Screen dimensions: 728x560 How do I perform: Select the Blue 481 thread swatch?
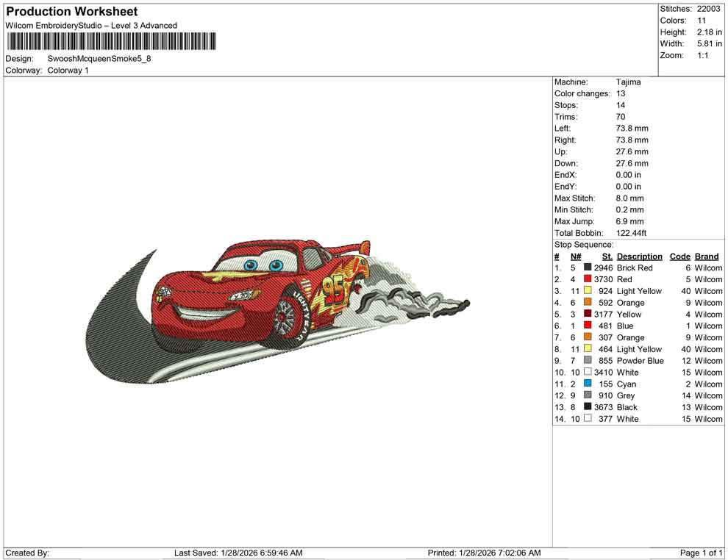click(586, 326)
